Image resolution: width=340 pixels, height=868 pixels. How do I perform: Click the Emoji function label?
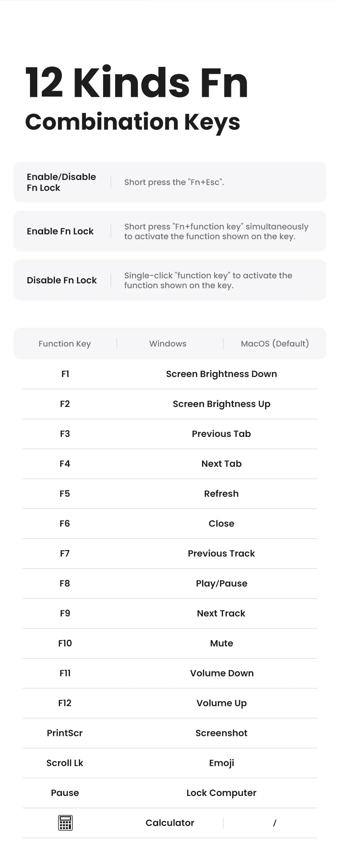point(221,763)
